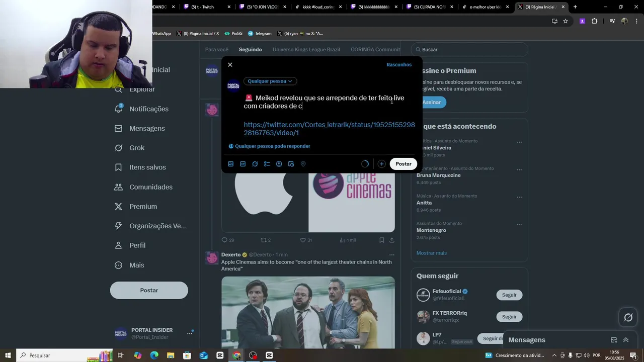Screen dimensions: 644x362
Task: Open options for Daniel Silveira trend
Action: click(x=519, y=142)
